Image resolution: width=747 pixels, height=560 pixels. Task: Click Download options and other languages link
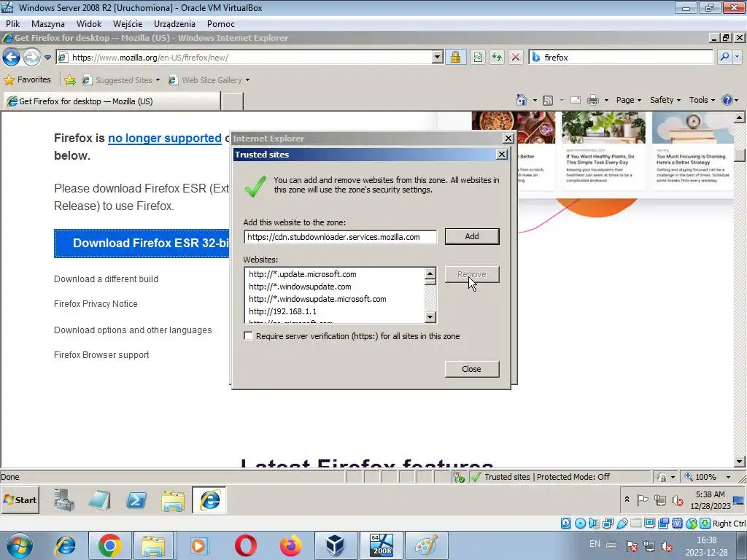coord(133,330)
